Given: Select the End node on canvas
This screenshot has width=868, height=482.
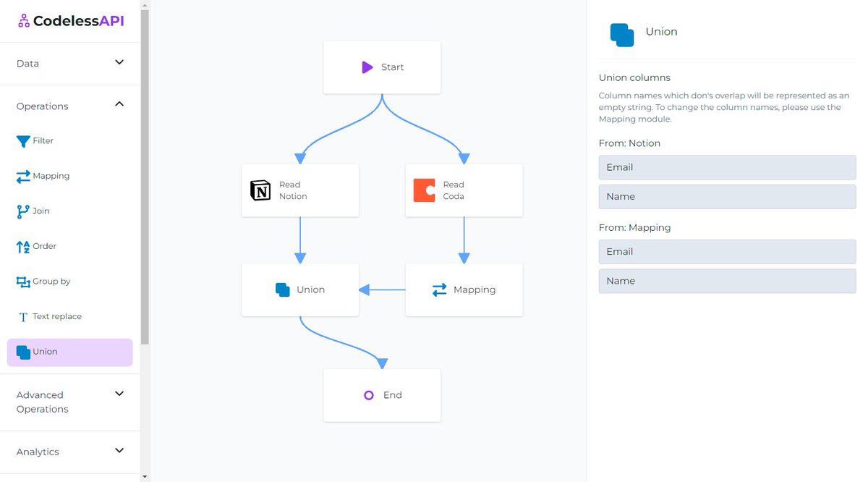Looking at the screenshot, I should click(382, 395).
